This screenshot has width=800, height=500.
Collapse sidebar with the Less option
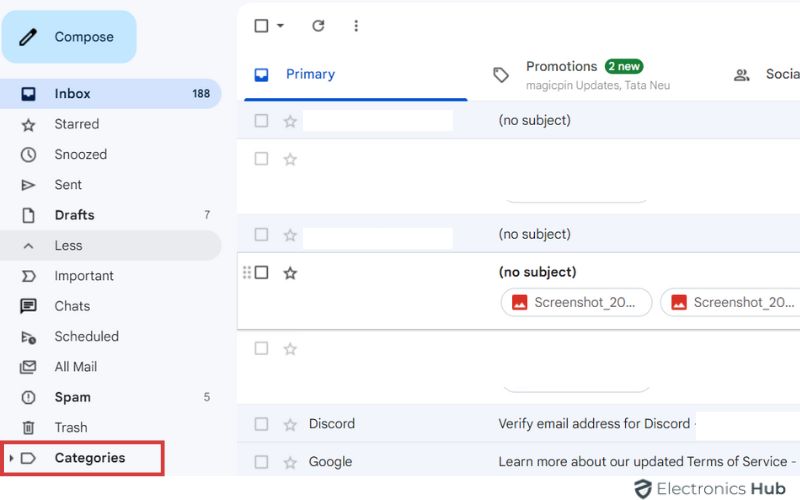tap(68, 245)
